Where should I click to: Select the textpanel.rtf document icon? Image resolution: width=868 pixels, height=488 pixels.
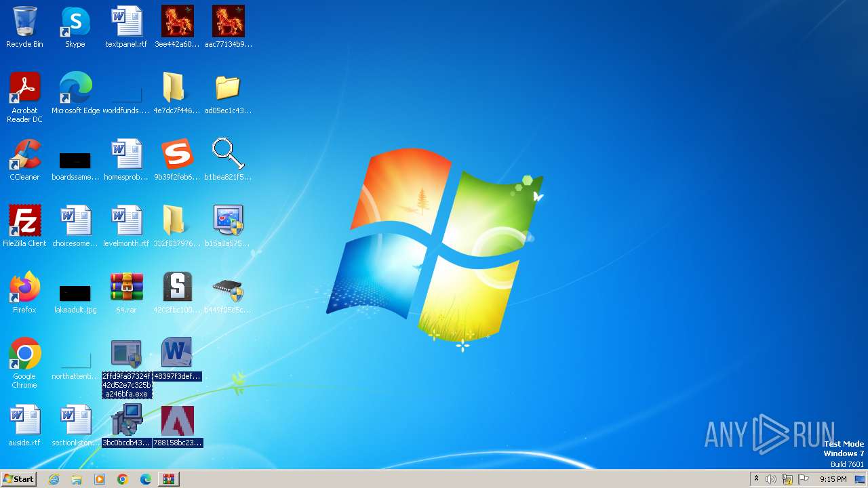tap(126, 27)
